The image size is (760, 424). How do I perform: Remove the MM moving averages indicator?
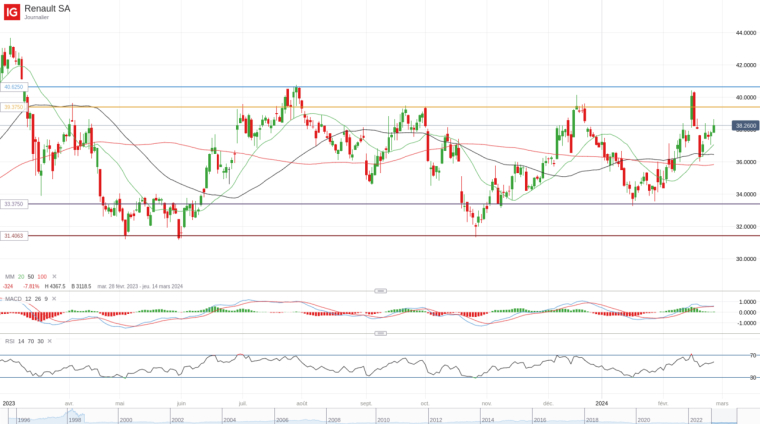(x=54, y=277)
